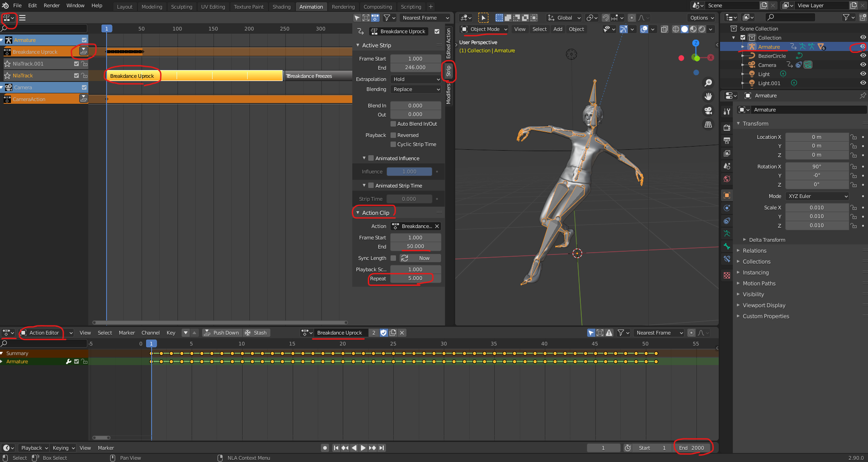Toggle camera view icon in viewport

pos(708,111)
